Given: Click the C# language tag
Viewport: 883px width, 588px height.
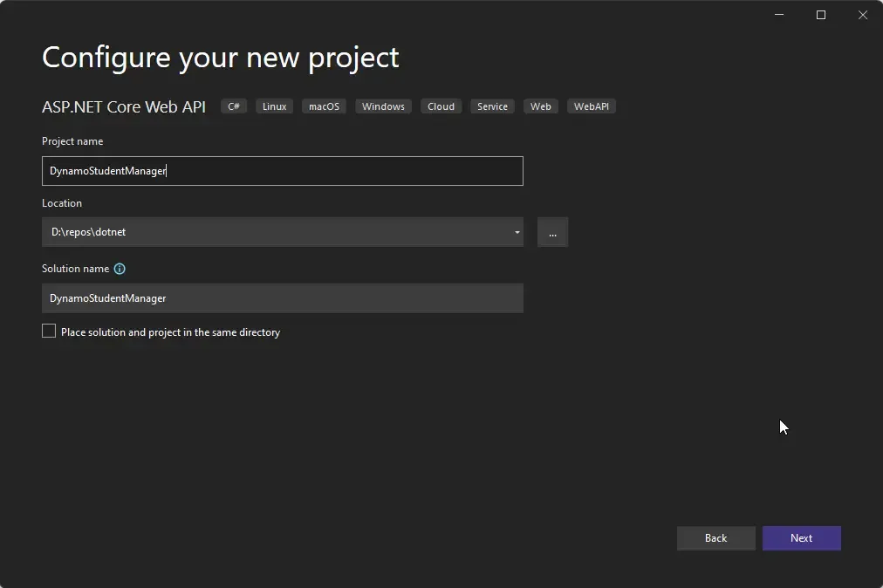Looking at the screenshot, I should (233, 106).
